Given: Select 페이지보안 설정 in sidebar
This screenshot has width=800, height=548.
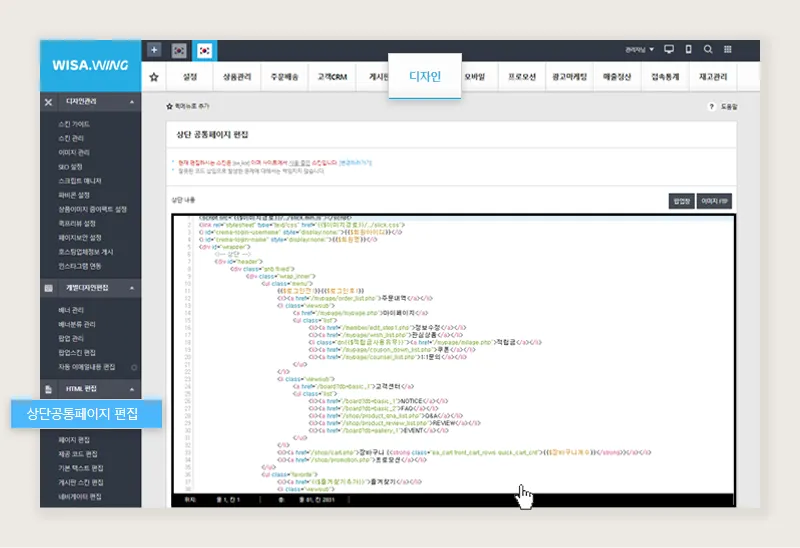Looking at the screenshot, I should (x=80, y=238).
